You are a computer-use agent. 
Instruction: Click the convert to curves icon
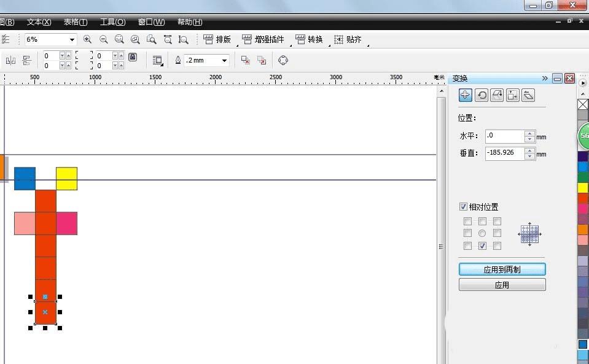point(283,60)
